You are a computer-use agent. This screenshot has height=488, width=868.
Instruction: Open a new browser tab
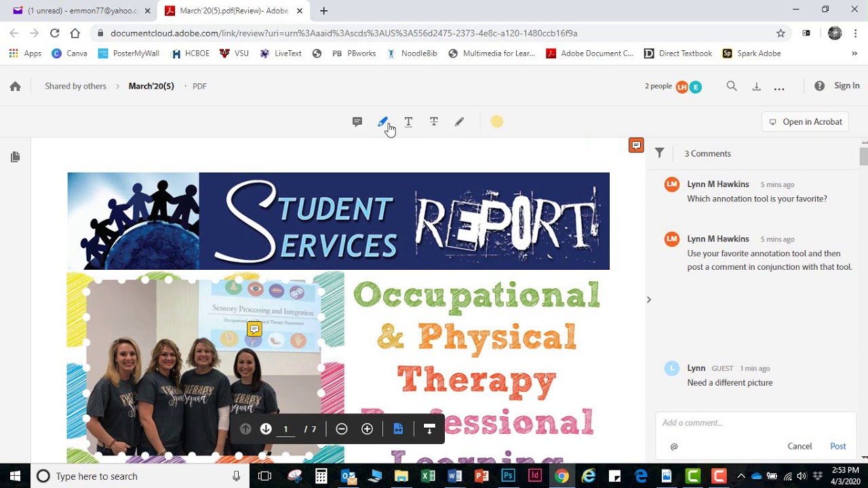click(323, 11)
